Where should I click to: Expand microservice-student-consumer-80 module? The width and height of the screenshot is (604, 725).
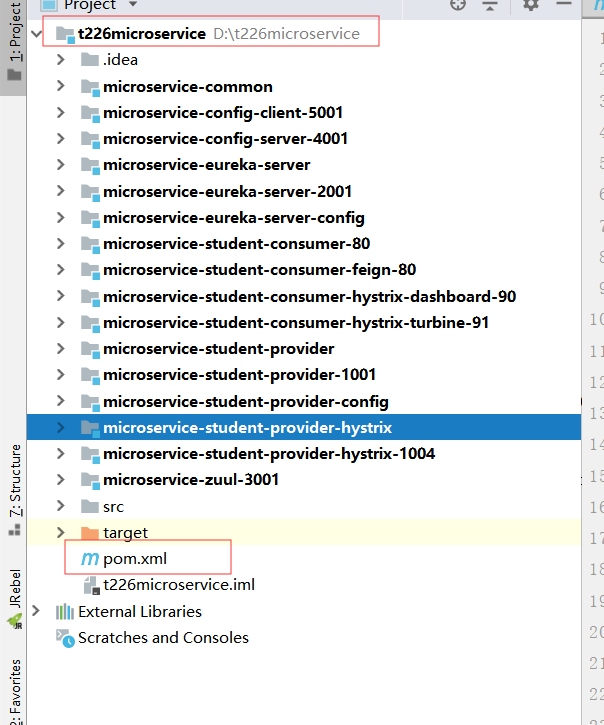60,243
